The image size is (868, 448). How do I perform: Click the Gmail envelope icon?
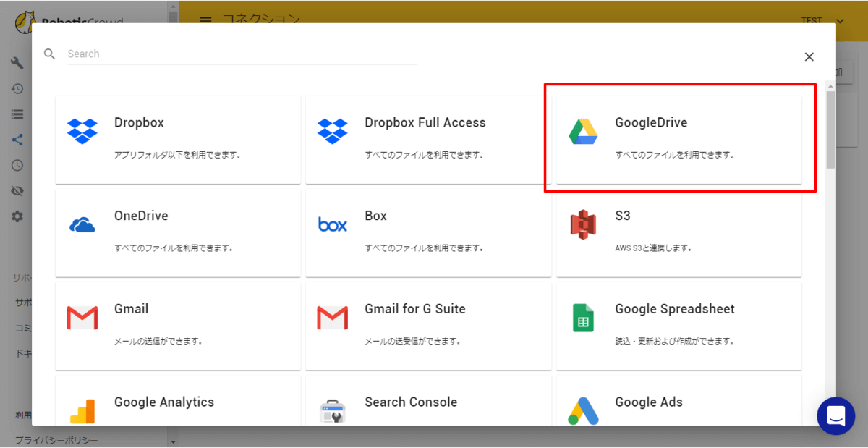(82, 318)
